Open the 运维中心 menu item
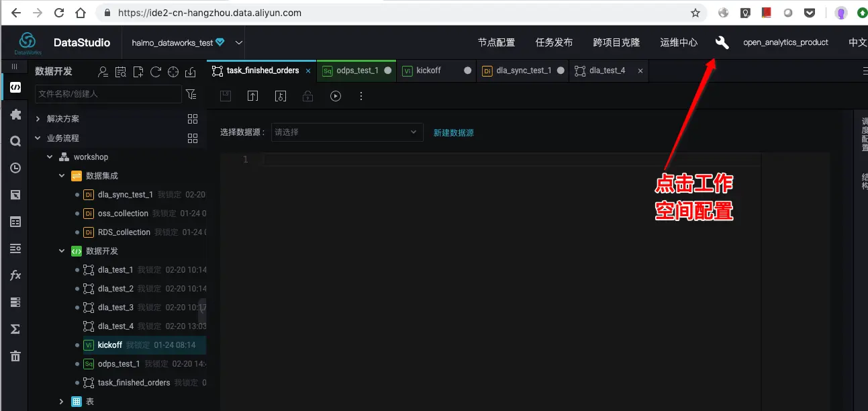This screenshot has width=868, height=411. coord(678,42)
